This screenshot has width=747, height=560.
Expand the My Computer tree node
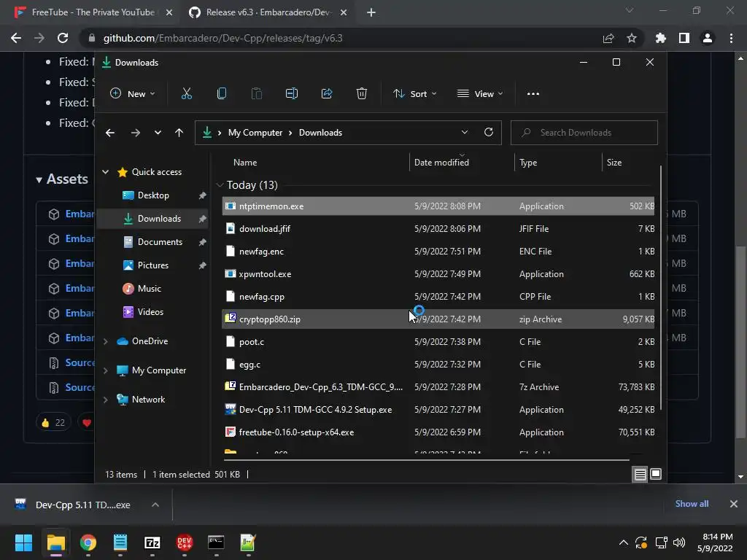point(105,370)
